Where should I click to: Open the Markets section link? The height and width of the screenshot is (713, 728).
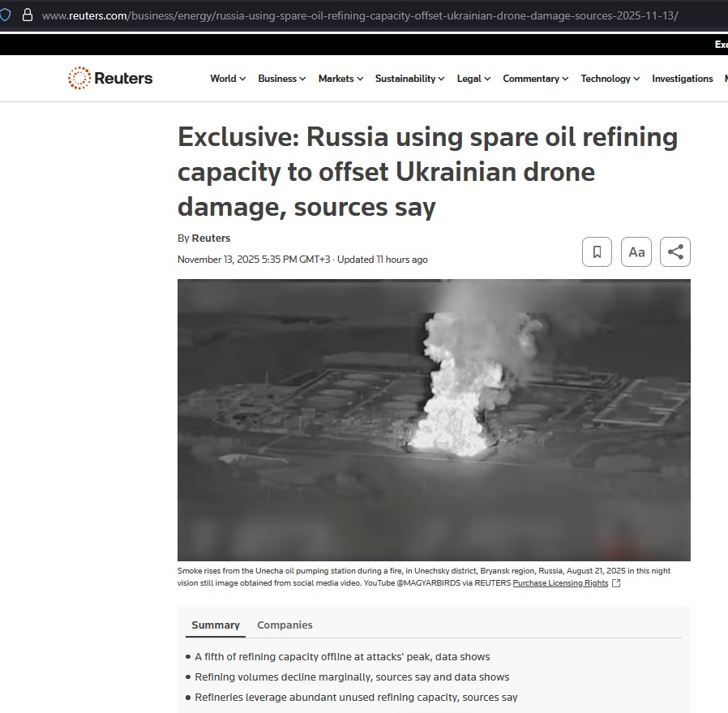[x=336, y=79]
